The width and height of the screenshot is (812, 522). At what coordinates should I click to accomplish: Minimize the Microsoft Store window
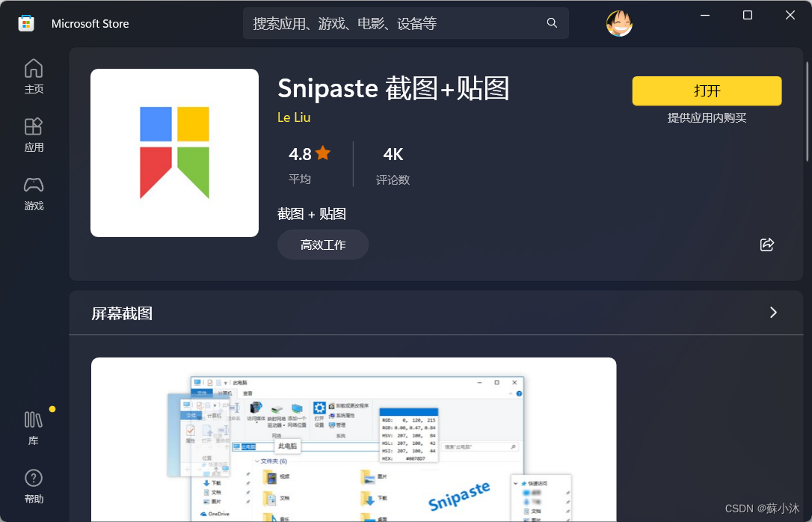[x=705, y=16]
